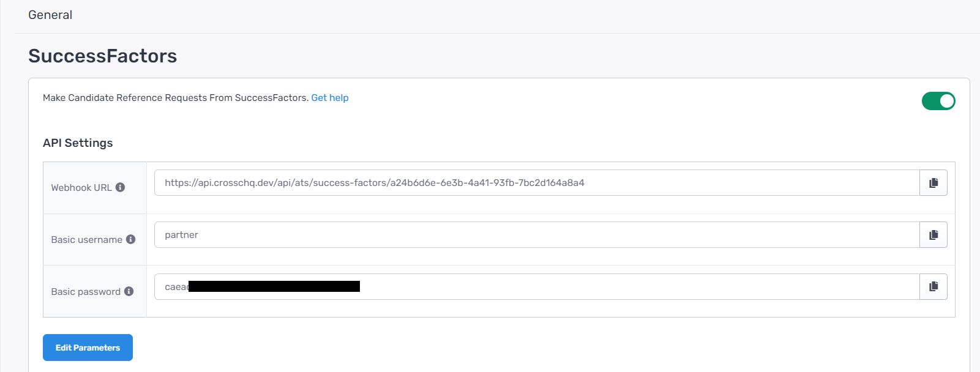Select the Basic username field containing partner
This screenshot has height=372, width=980.
pos(537,235)
